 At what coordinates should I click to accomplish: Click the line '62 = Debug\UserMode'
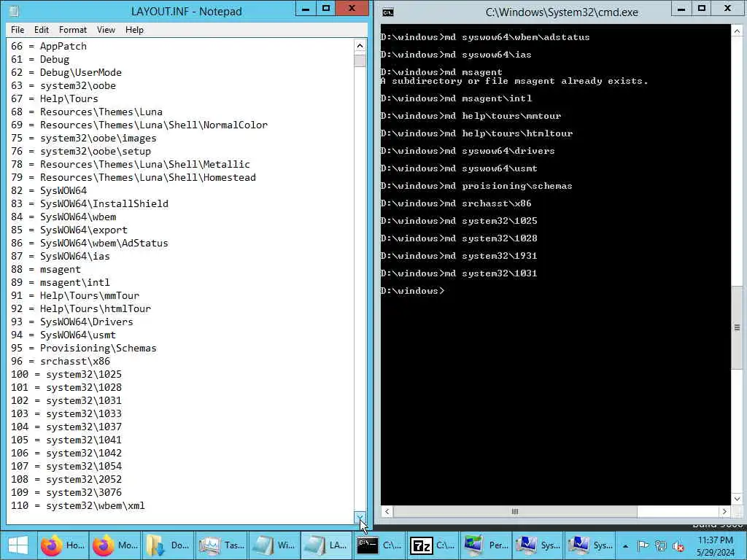66,72
